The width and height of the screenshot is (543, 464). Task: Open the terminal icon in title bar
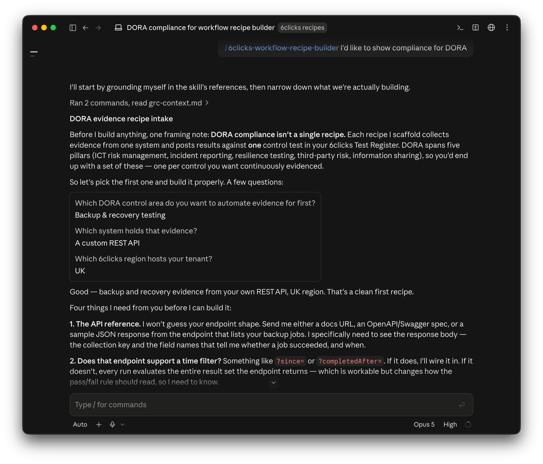[460, 28]
